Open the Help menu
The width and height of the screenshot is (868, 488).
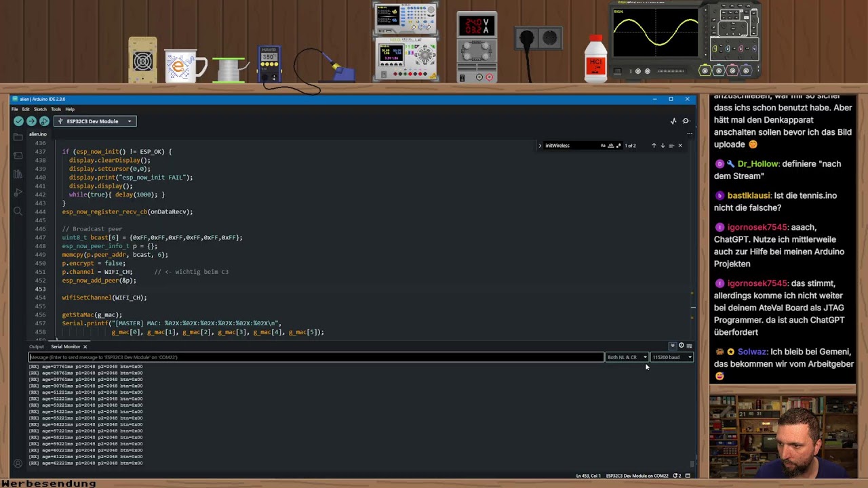click(x=70, y=109)
